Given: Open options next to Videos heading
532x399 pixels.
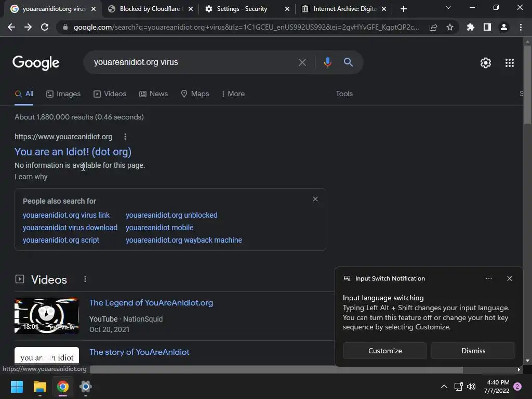Looking at the screenshot, I should (x=85, y=279).
